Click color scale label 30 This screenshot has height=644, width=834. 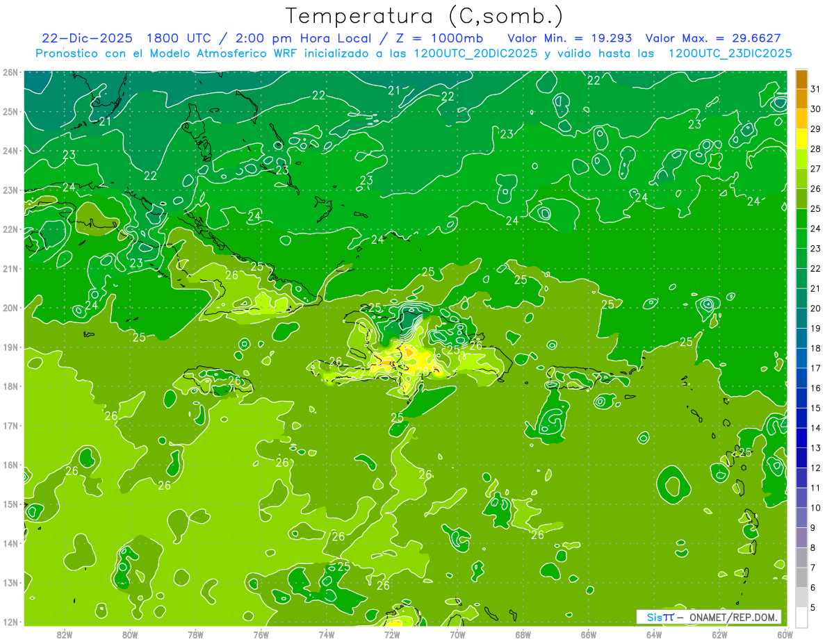click(815, 109)
